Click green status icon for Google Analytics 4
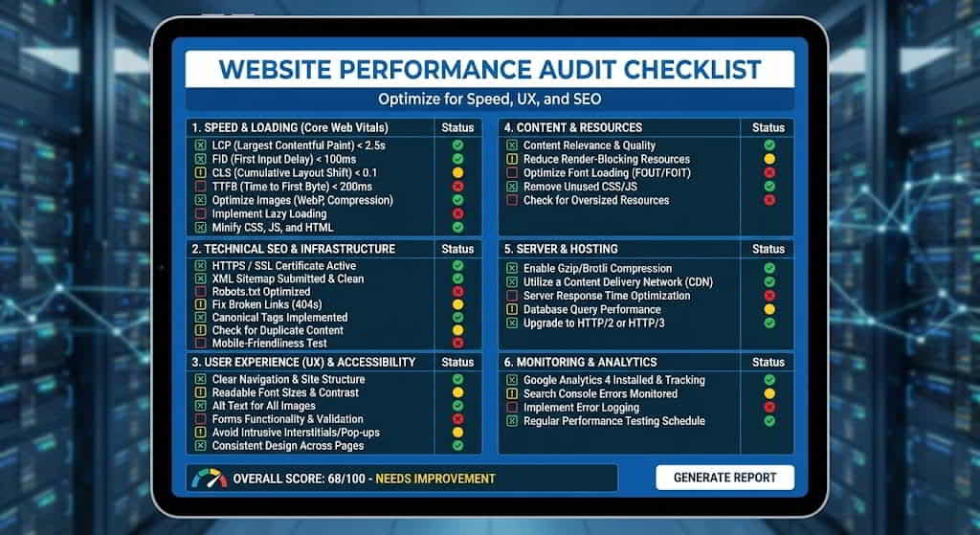This screenshot has width=980, height=535. click(x=768, y=380)
